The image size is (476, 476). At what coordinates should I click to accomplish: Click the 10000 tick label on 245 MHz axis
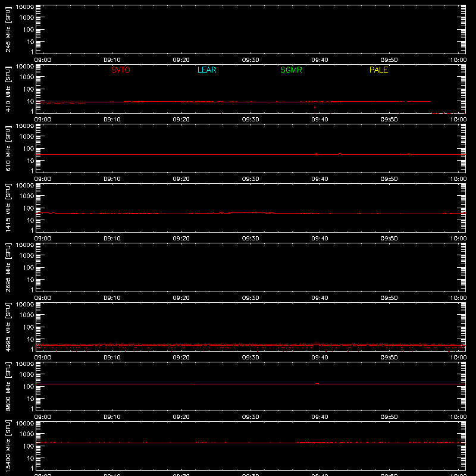[x=25, y=7]
